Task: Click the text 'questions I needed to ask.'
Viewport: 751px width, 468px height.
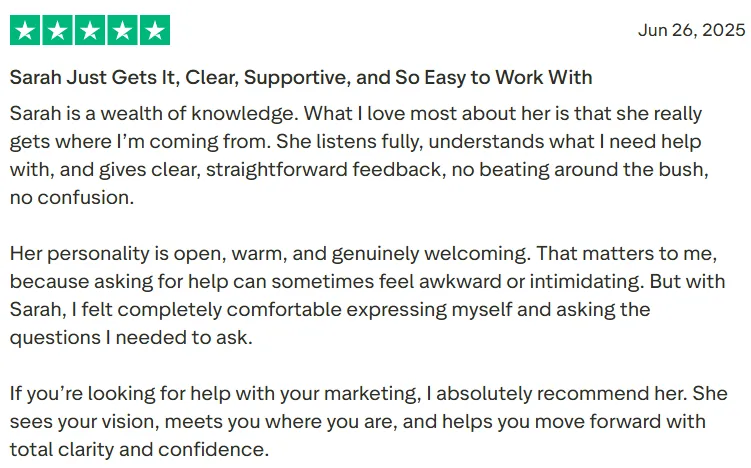Action: [x=131, y=337]
